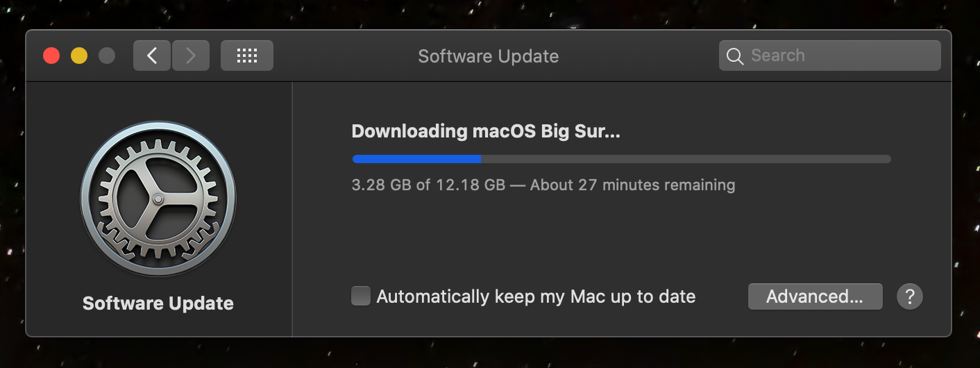
Task: Open the Advanced... options
Action: click(815, 296)
